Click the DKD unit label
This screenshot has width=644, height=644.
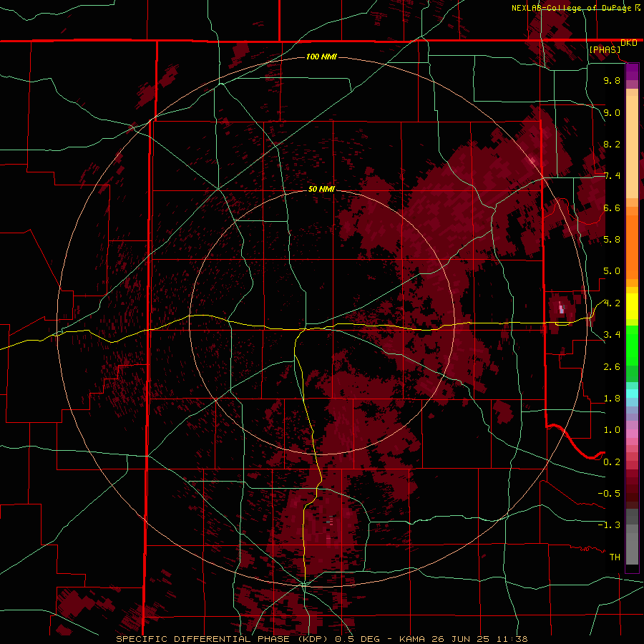tap(629, 43)
